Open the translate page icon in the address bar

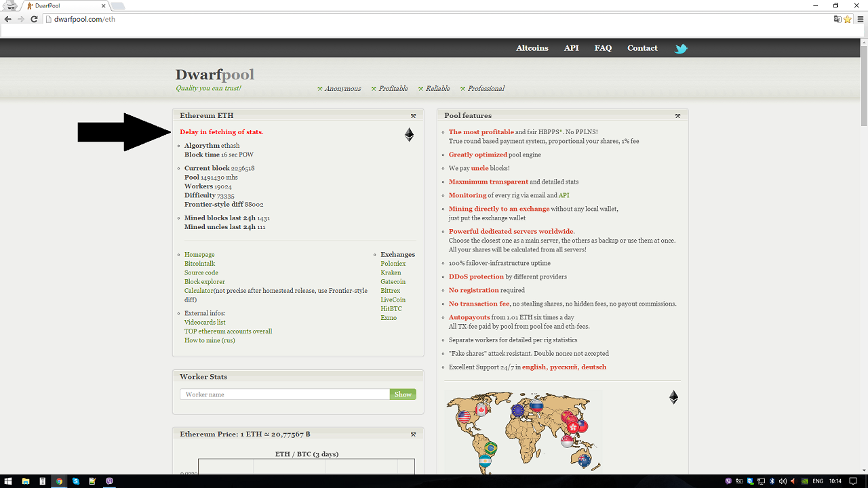click(x=837, y=19)
